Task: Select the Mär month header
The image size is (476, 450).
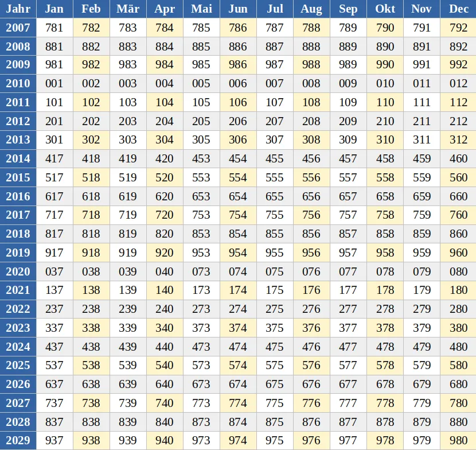Action: pyautogui.click(x=127, y=9)
